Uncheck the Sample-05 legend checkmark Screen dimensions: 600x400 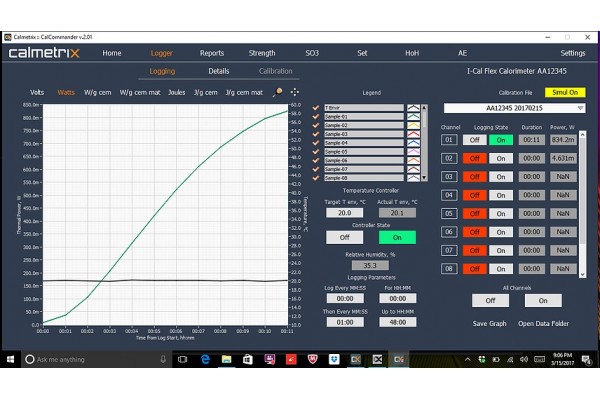[x=316, y=152]
